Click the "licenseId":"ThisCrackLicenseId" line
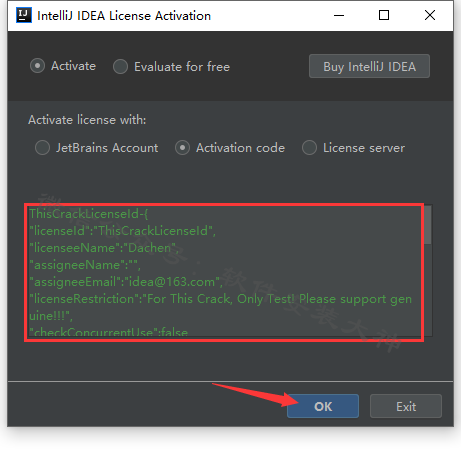This screenshot has width=461, height=467. pos(122,231)
